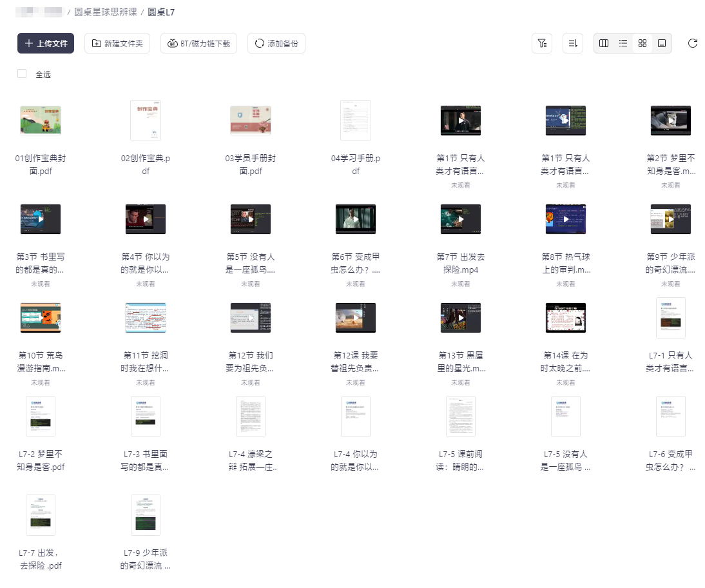The width and height of the screenshot is (705, 588).
Task: Open the 04学习手册.pdf document
Action: point(356,121)
